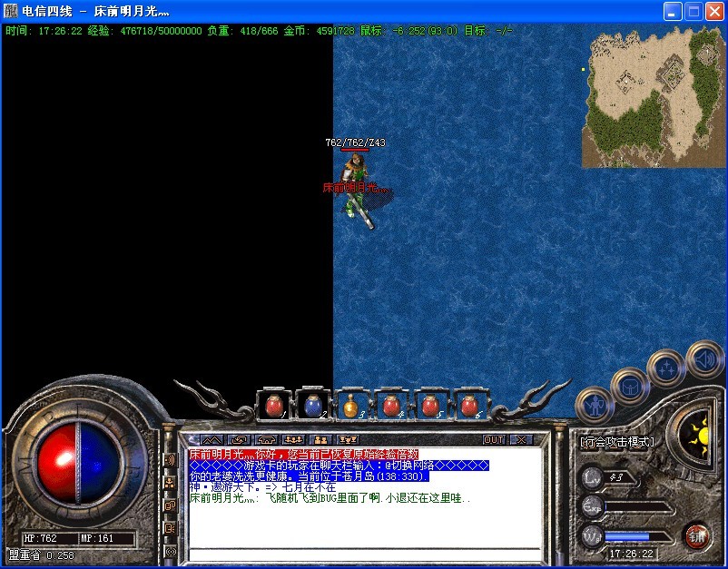Use the golden flask in belt slot 3
728x569 pixels.
click(x=351, y=407)
